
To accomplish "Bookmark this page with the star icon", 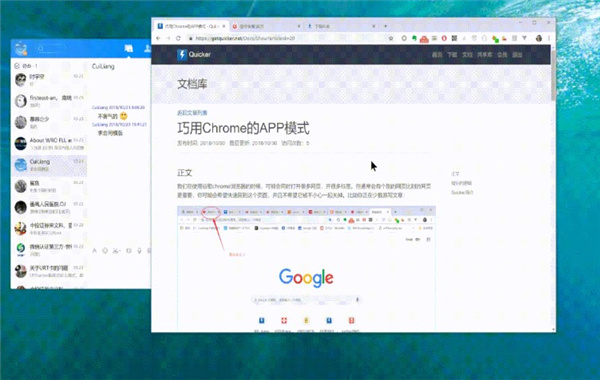I will pos(391,38).
